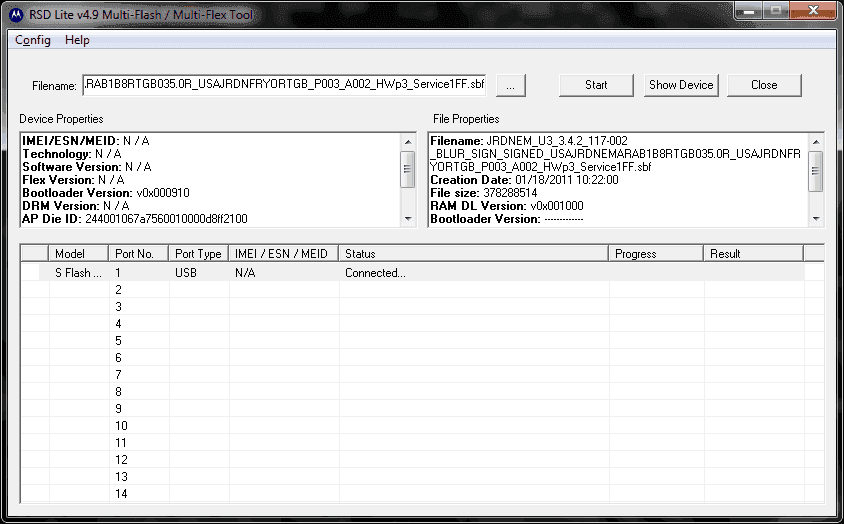Click the Start button
Image resolution: width=844 pixels, height=524 pixels.
coord(596,85)
